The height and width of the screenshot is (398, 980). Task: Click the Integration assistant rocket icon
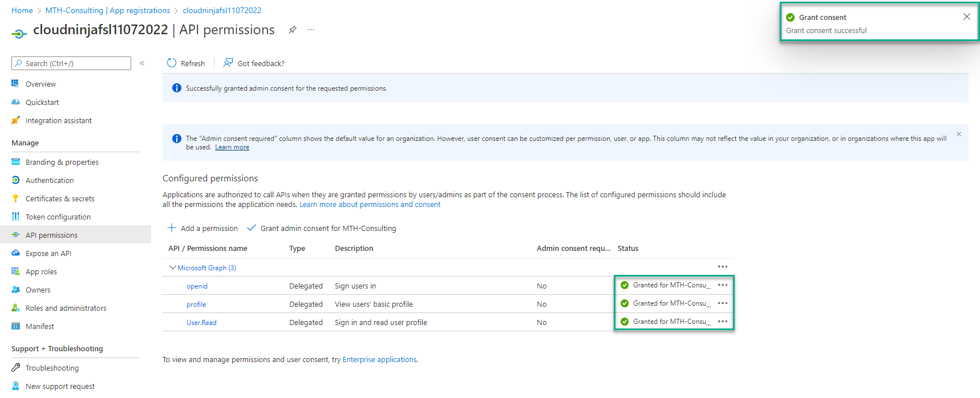tap(15, 120)
